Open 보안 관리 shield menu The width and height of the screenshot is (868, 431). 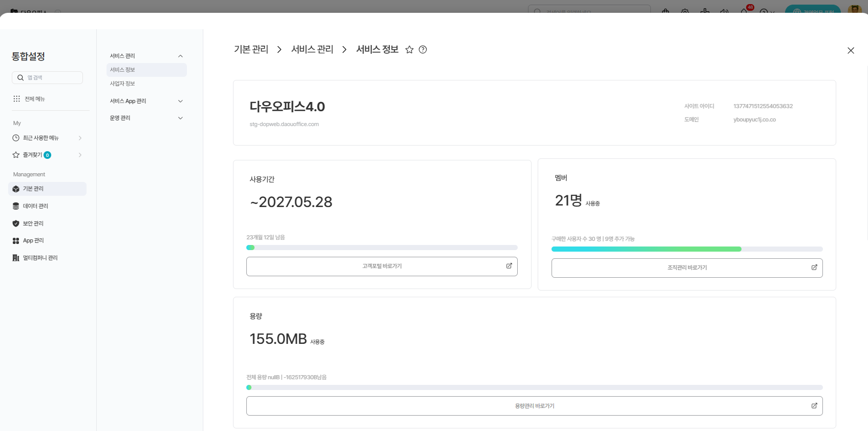pyautogui.click(x=33, y=223)
